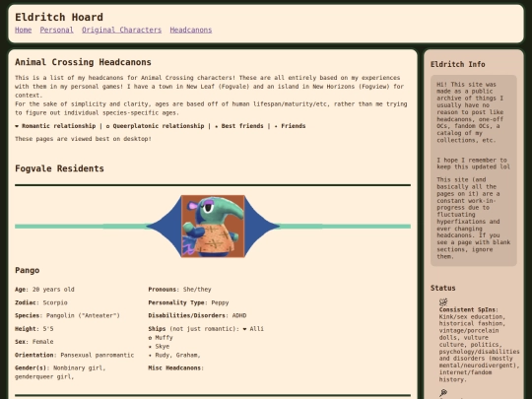Click the icon below the Consistent SpIns paragraph
The image size is (532, 399).
click(443, 393)
